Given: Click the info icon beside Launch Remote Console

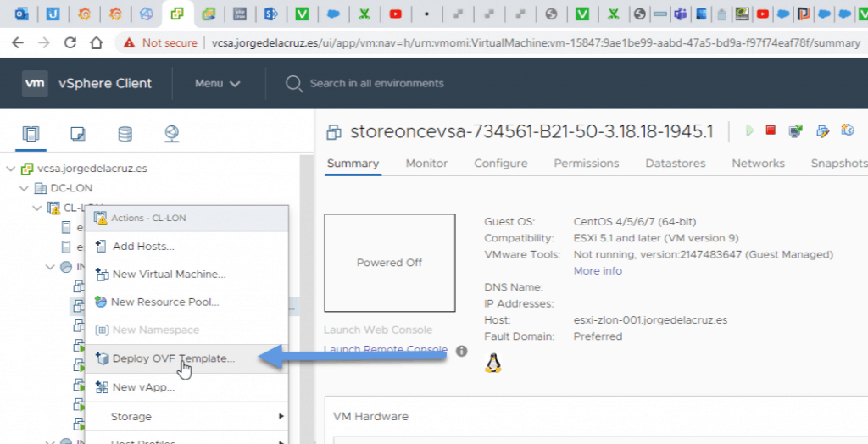Looking at the screenshot, I should pos(462,351).
